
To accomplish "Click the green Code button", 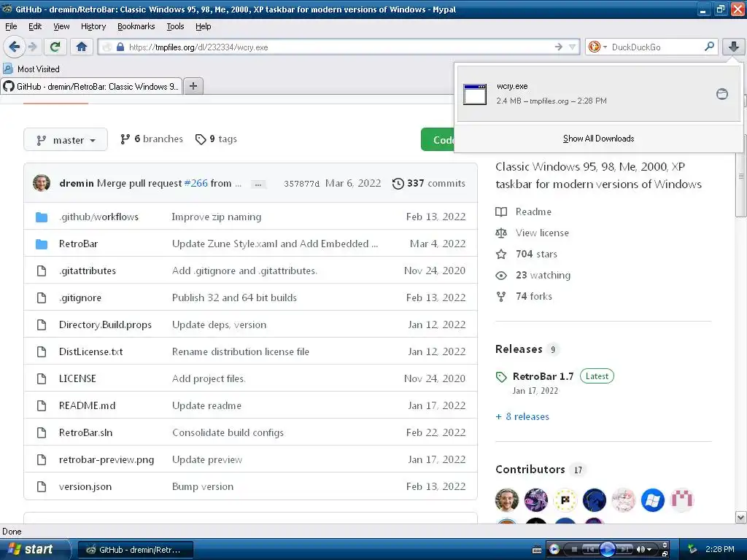I will [x=438, y=140].
